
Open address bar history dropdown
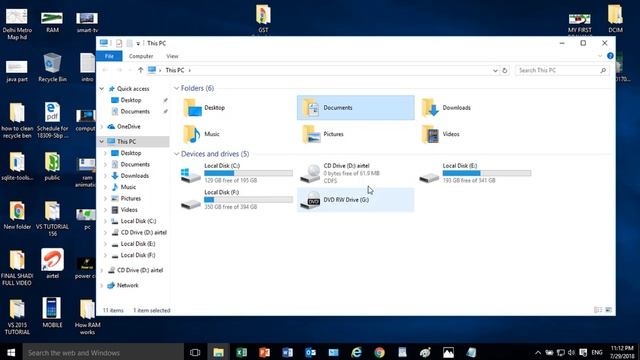[x=495, y=70]
